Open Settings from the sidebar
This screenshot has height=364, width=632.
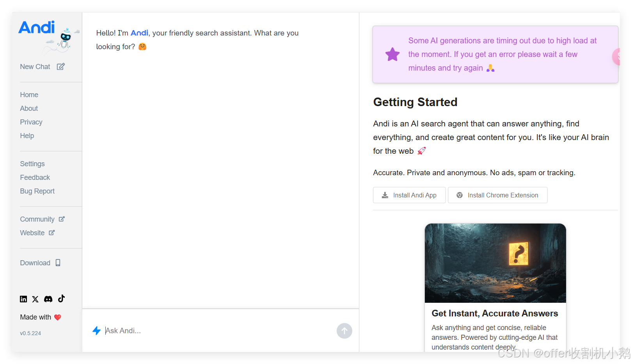click(32, 164)
